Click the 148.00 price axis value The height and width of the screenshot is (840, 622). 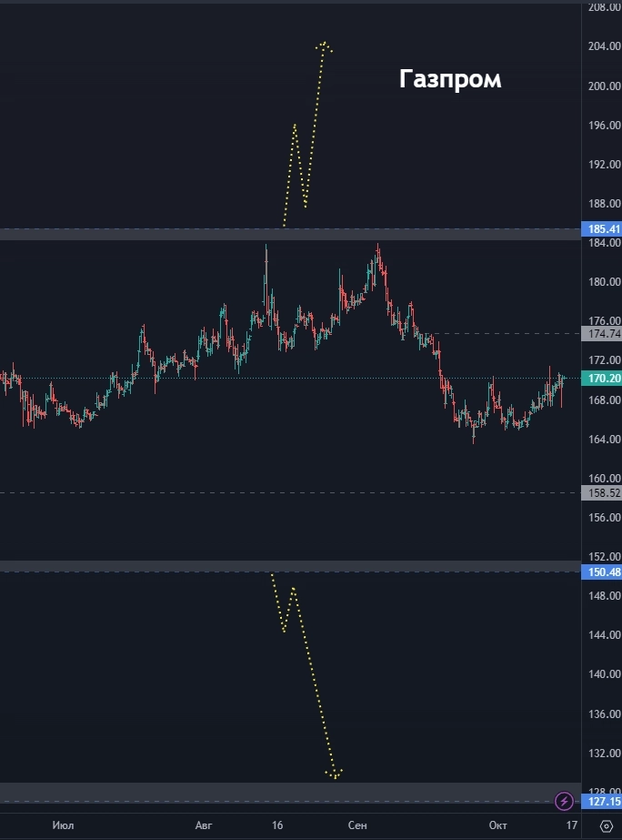pos(604,595)
